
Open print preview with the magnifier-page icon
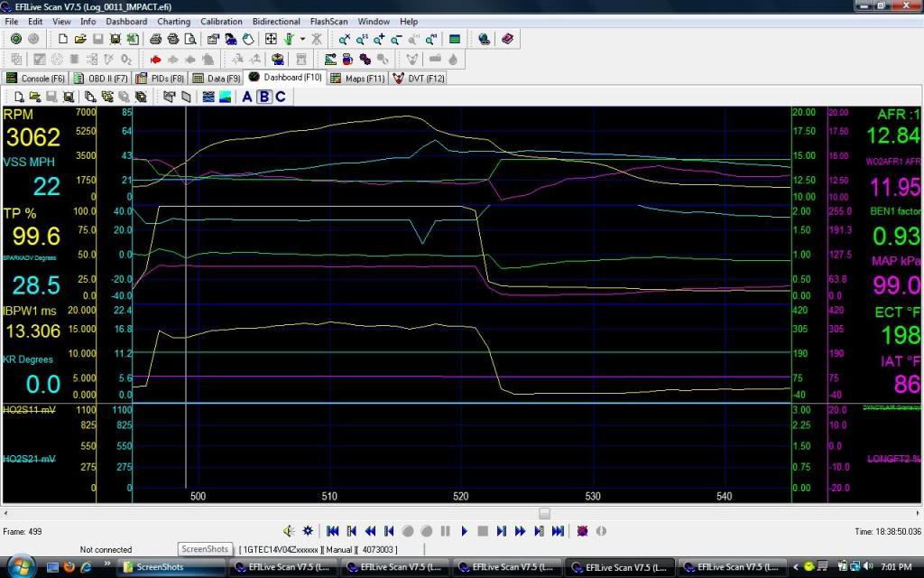(190, 39)
